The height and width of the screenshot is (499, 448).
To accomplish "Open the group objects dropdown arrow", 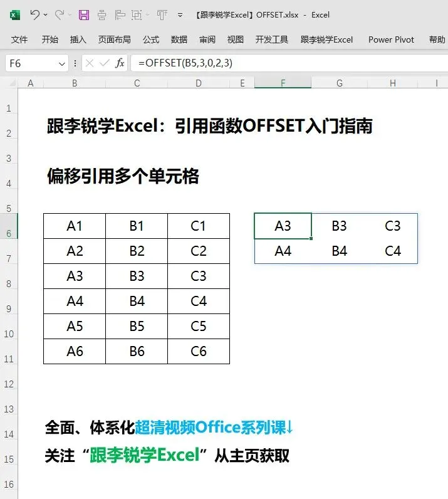I will click(148, 15).
